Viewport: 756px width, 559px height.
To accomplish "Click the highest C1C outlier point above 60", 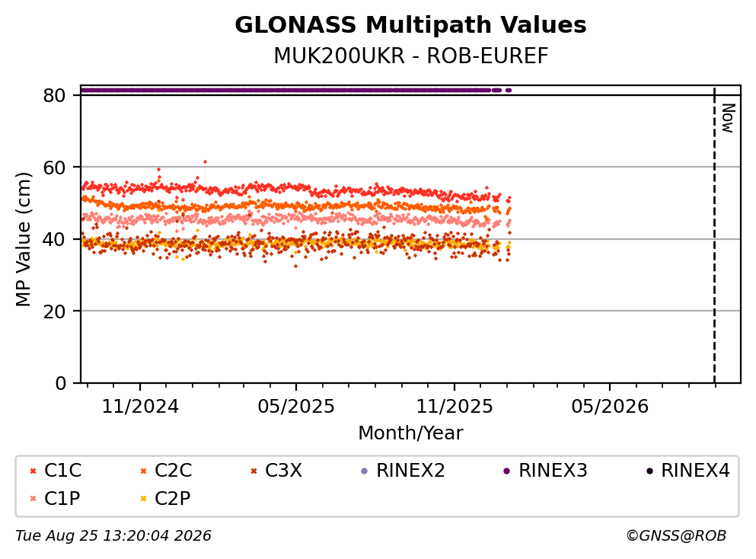I will click(x=205, y=162).
